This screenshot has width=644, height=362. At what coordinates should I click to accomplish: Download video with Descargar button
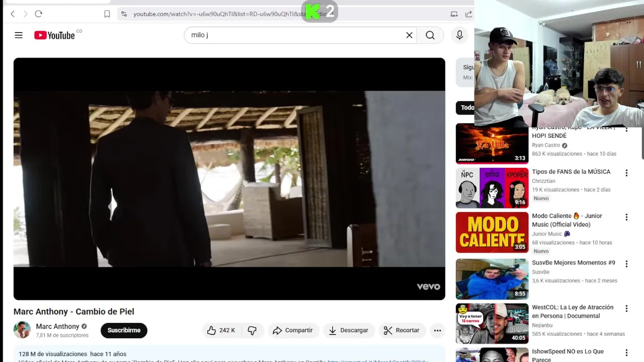pos(348,330)
